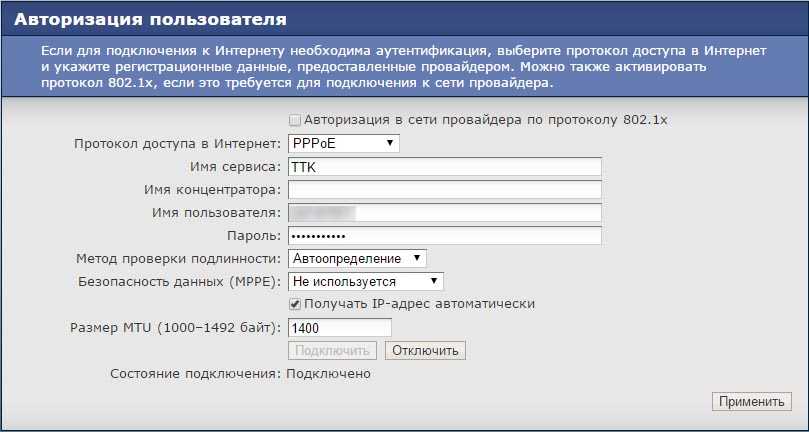Click the service name field containing TTK

click(444, 167)
